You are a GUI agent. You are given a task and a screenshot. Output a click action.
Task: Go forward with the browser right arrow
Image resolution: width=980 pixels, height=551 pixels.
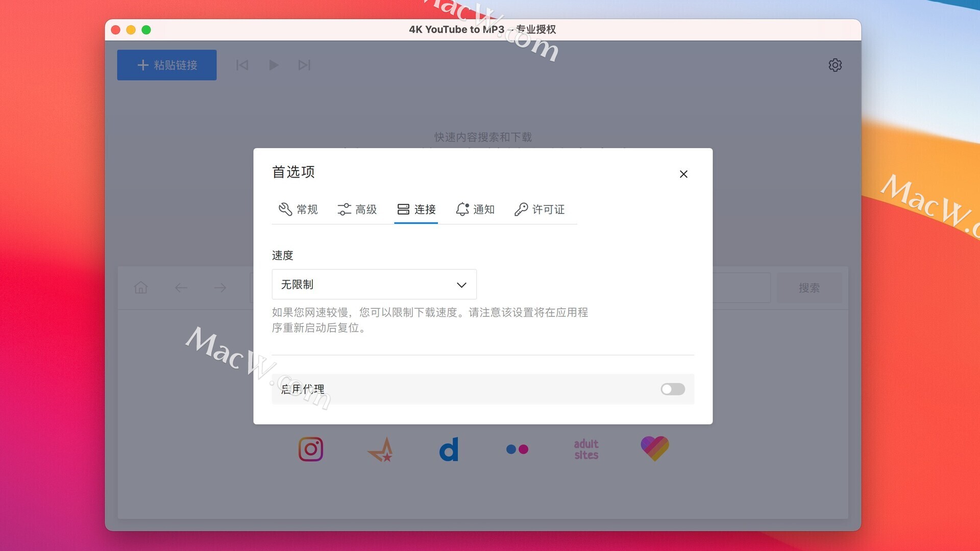tap(220, 288)
